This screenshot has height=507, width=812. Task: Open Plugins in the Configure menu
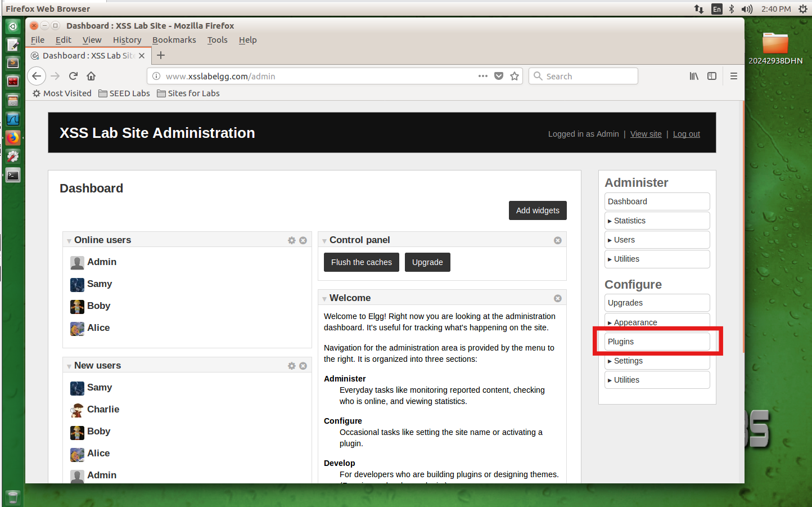657,342
